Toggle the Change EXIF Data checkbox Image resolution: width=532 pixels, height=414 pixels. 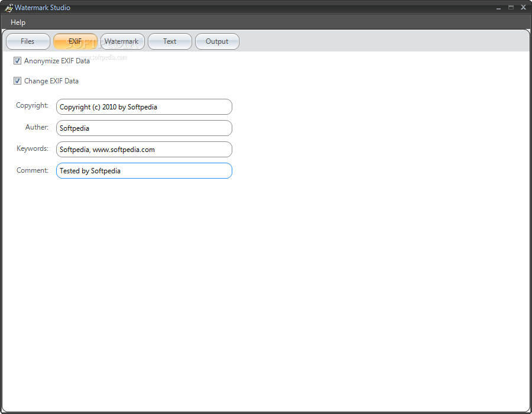click(x=17, y=81)
